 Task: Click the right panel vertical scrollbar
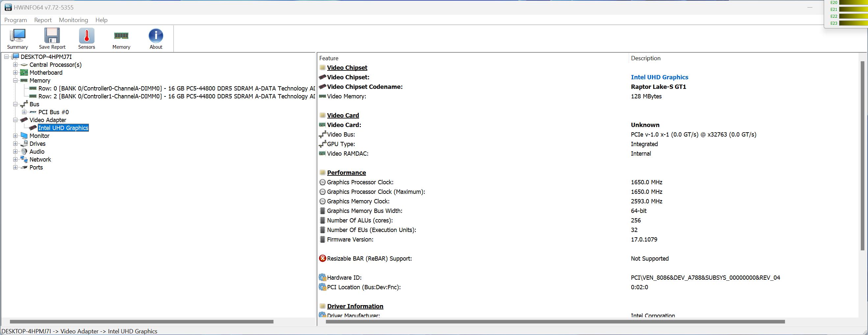point(862,155)
